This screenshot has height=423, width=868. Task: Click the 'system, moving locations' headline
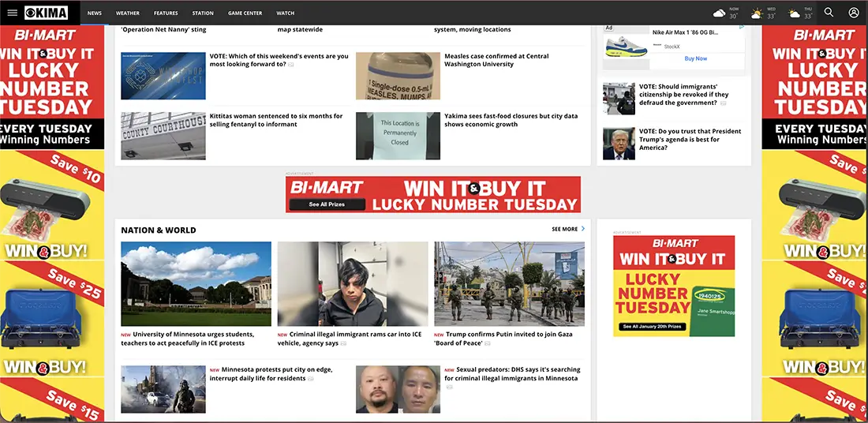(x=472, y=29)
